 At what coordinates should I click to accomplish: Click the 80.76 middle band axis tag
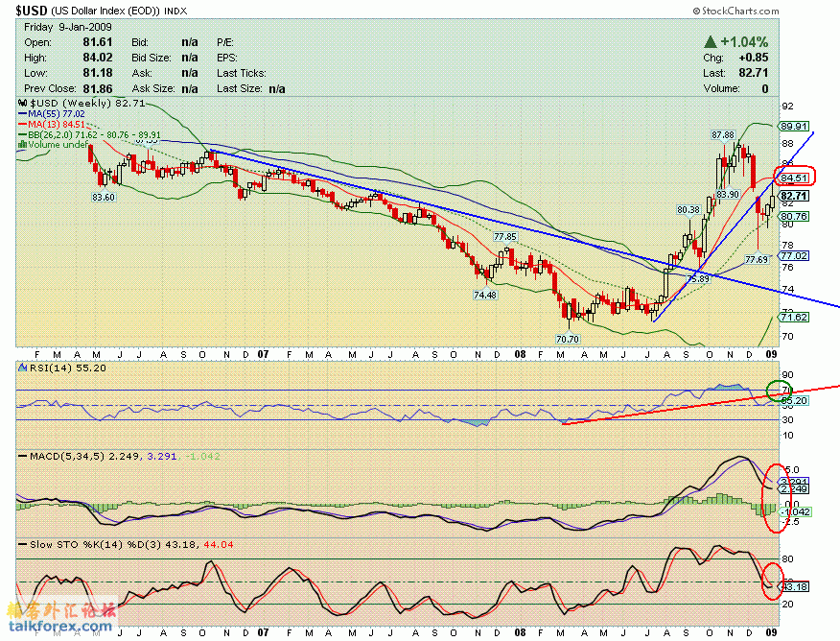[x=793, y=217]
